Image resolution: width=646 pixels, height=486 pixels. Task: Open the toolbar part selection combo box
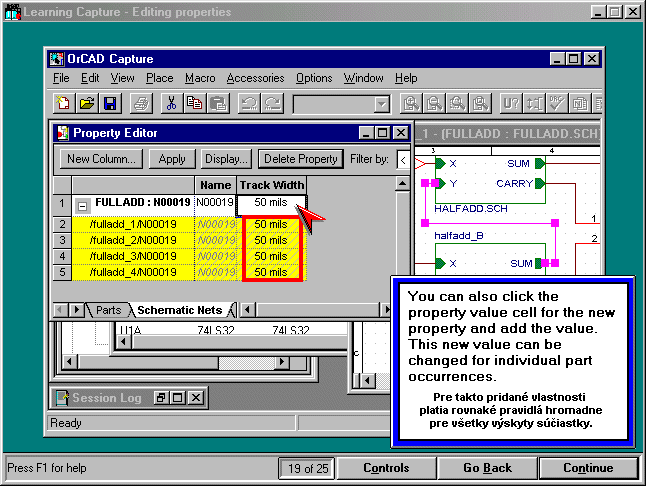381,104
